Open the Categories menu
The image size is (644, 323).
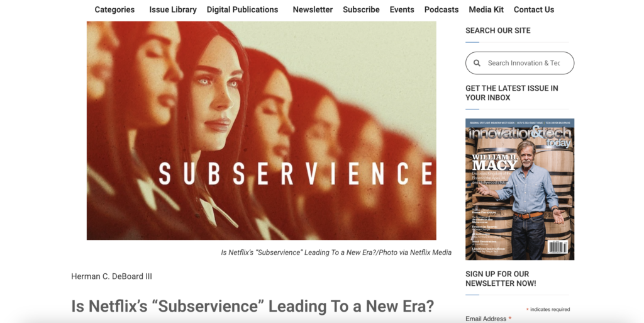114,9
